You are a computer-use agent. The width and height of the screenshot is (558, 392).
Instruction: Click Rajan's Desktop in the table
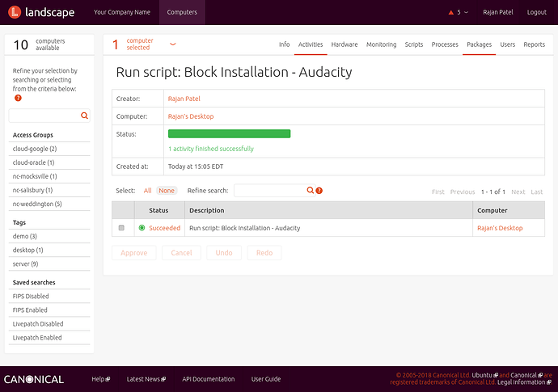coord(500,228)
